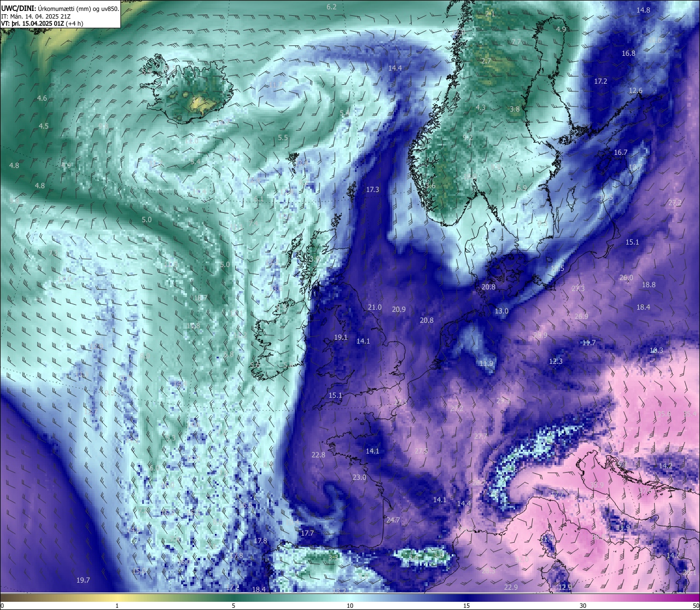Screen dimensions: 700x610
Task: Click the 14.7 value label
Action: click(673, 555)
